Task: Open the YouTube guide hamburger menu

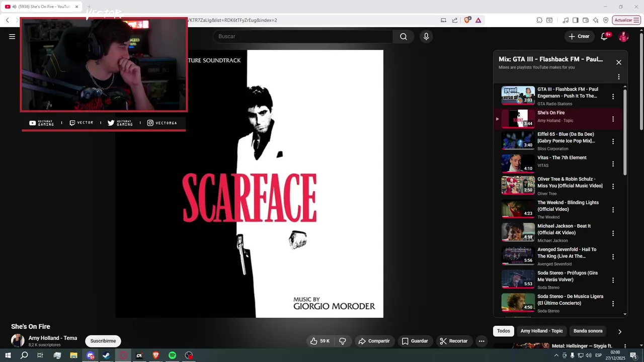Action: (12, 36)
